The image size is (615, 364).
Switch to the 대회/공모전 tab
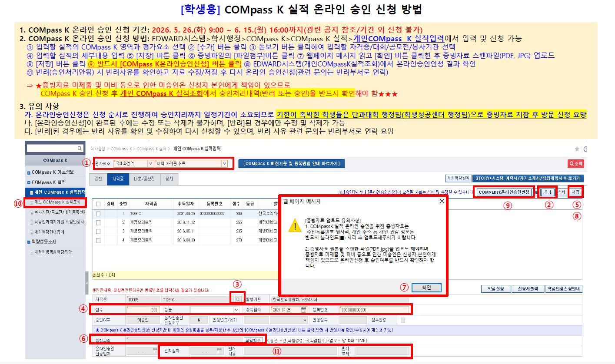tap(144, 178)
